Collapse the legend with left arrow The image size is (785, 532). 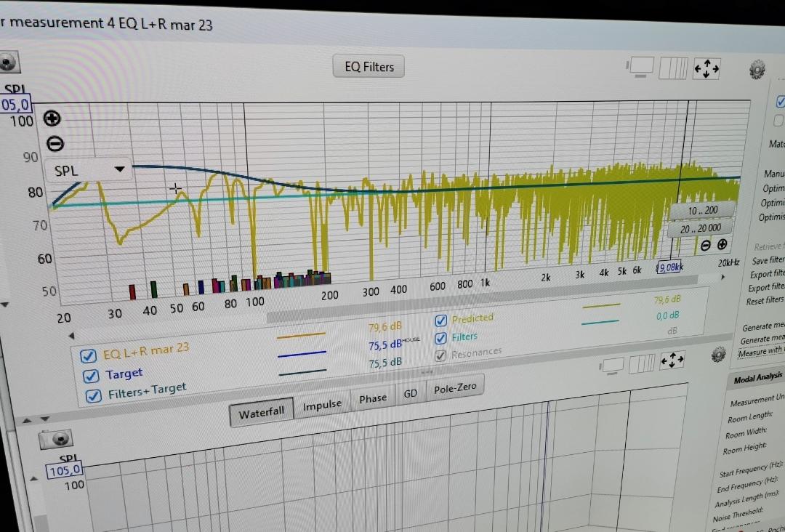tap(71, 336)
